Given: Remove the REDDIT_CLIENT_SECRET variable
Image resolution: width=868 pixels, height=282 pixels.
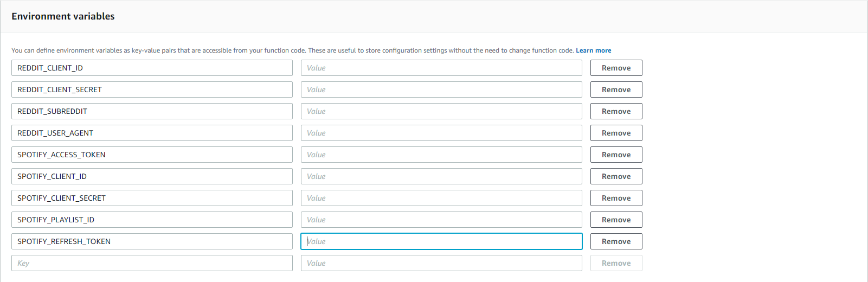Looking at the screenshot, I should pyautogui.click(x=616, y=89).
